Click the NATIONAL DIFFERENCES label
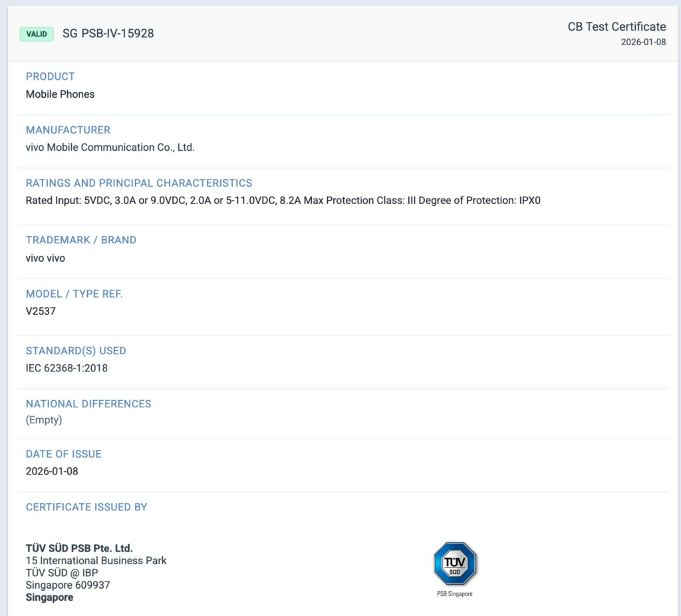Viewport: 681px width, 616px height. click(88, 403)
